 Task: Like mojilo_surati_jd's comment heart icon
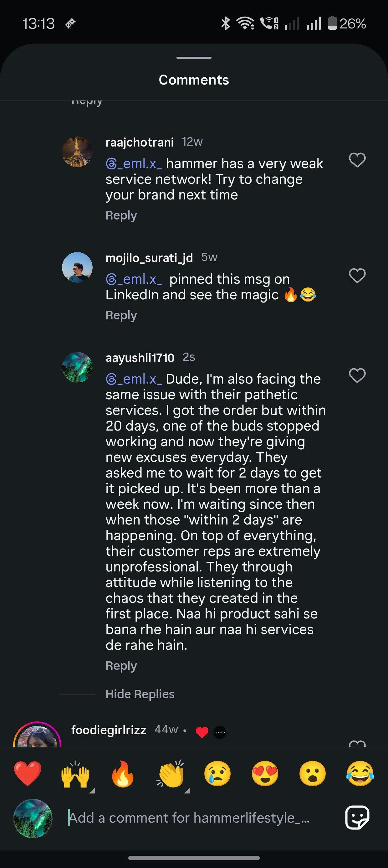pos(357,275)
